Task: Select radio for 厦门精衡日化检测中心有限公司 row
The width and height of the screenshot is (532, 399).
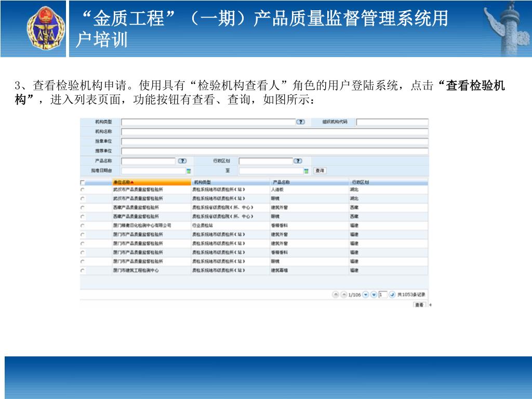Action: [83, 225]
